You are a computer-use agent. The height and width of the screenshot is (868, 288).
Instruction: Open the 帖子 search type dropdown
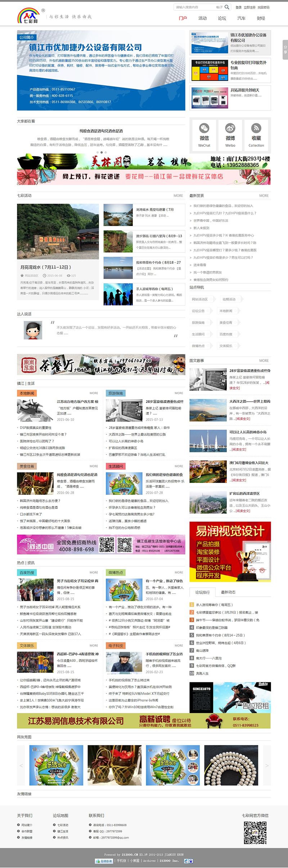219,7
